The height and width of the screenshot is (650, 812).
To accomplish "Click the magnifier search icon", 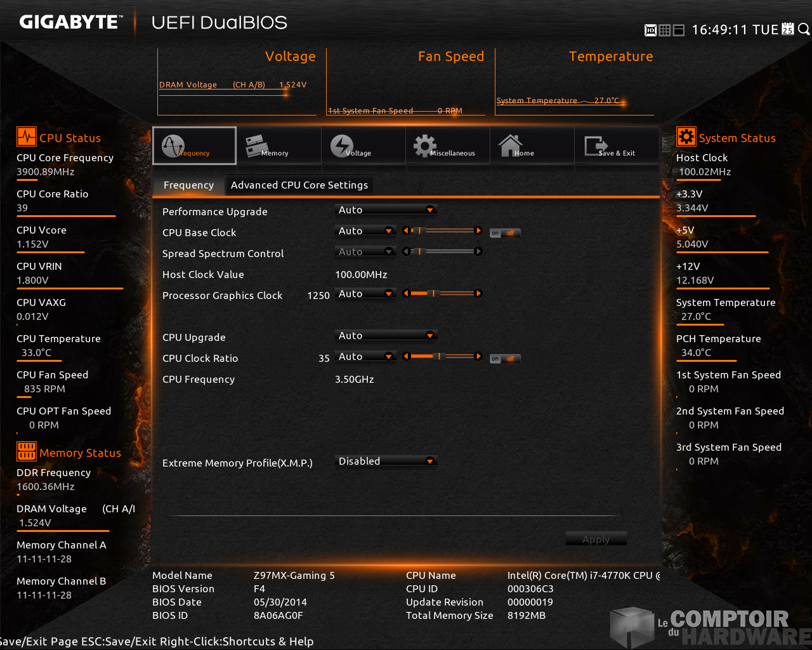I will point(804,29).
